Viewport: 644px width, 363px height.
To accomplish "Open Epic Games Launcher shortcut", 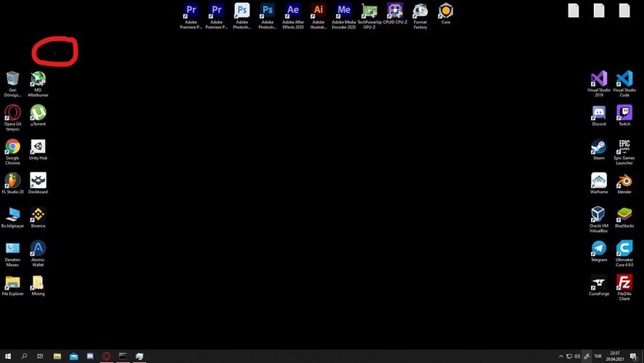I will tap(624, 152).
